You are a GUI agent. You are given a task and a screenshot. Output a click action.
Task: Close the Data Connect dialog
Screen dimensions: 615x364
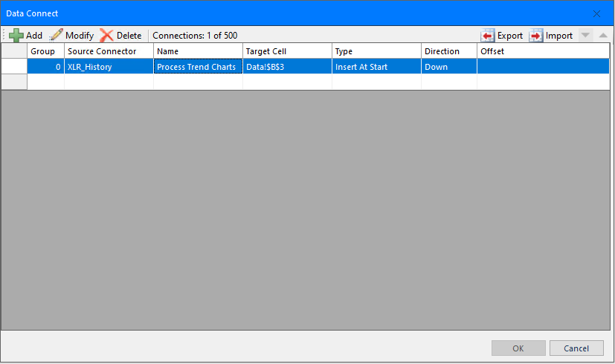596,13
